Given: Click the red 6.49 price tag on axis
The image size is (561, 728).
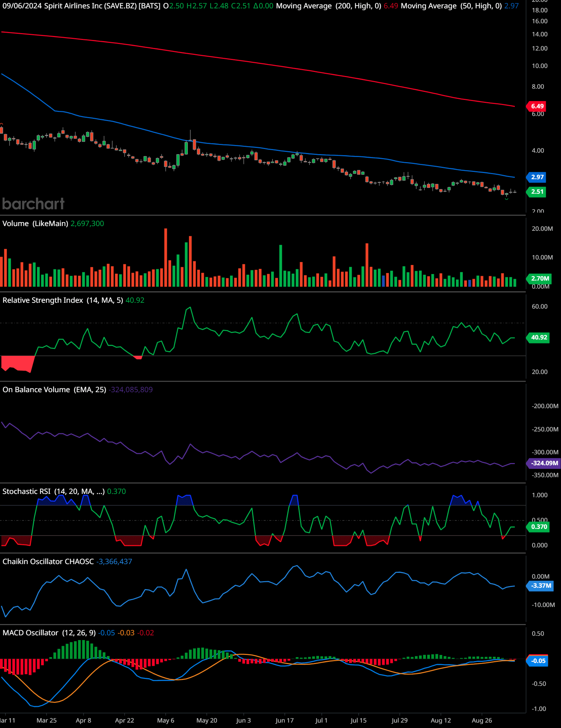Looking at the screenshot, I should pos(537,106).
